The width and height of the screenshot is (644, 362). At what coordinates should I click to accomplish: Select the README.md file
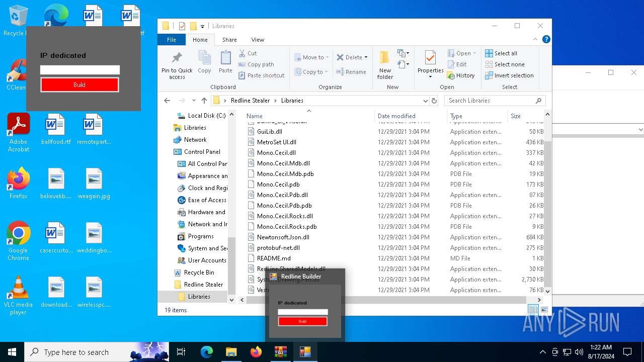click(x=274, y=258)
